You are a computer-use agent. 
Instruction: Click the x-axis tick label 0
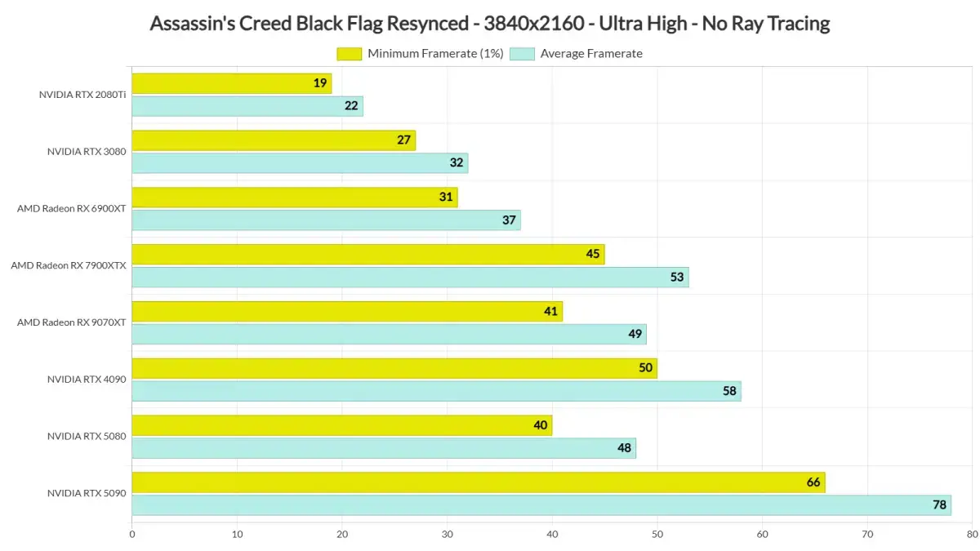(132, 535)
